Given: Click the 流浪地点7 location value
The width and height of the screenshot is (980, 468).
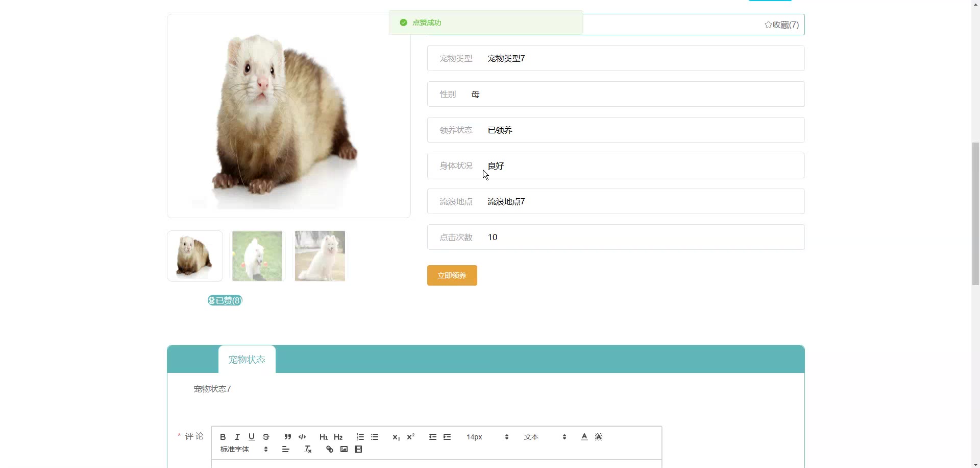Looking at the screenshot, I should (x=506, y=202).
